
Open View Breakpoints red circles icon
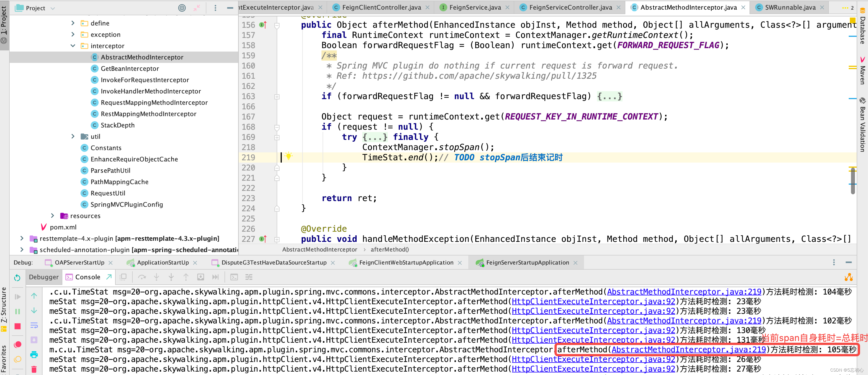tap(18, 344)
